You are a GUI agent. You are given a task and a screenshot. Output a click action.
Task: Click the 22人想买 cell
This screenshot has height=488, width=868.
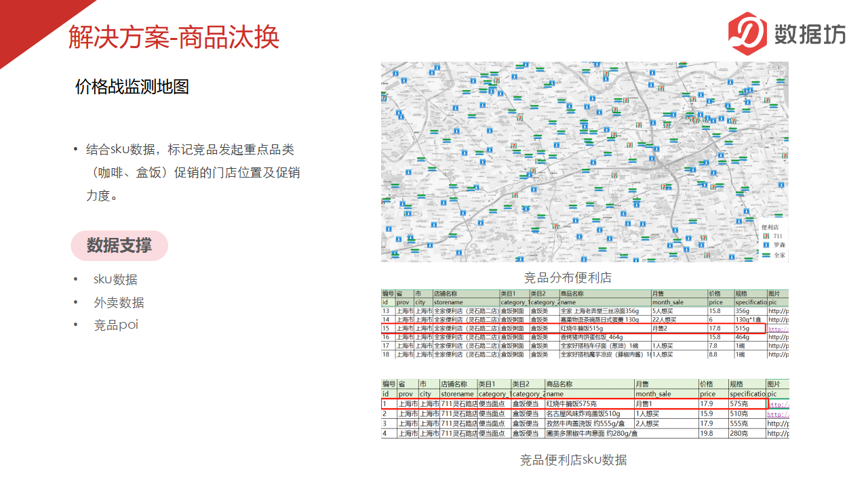(x=679, y=319)
